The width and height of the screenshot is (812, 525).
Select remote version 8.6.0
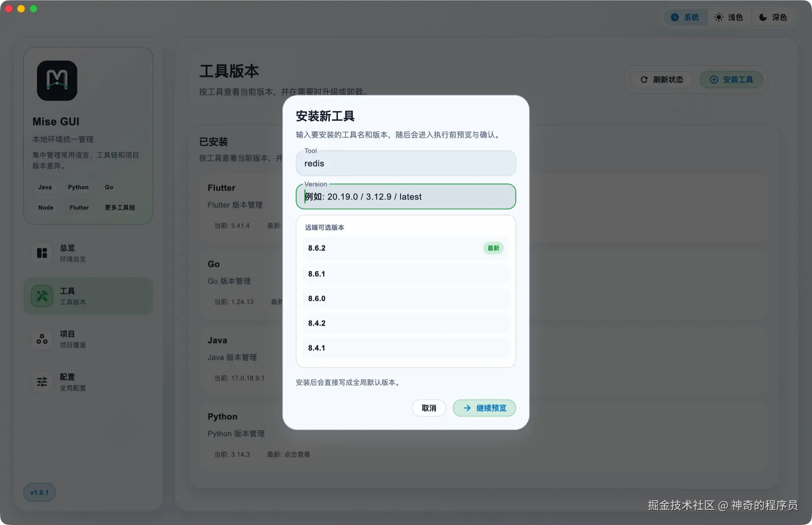click(x=406, y=299)
